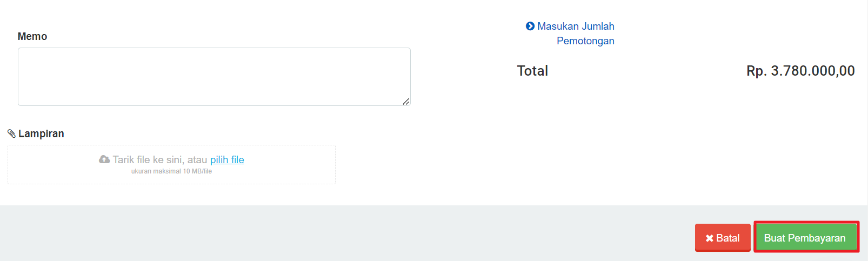Click the circled arrow icon beside Masukan Jumlah
The image size is (868, 261).
530,26
